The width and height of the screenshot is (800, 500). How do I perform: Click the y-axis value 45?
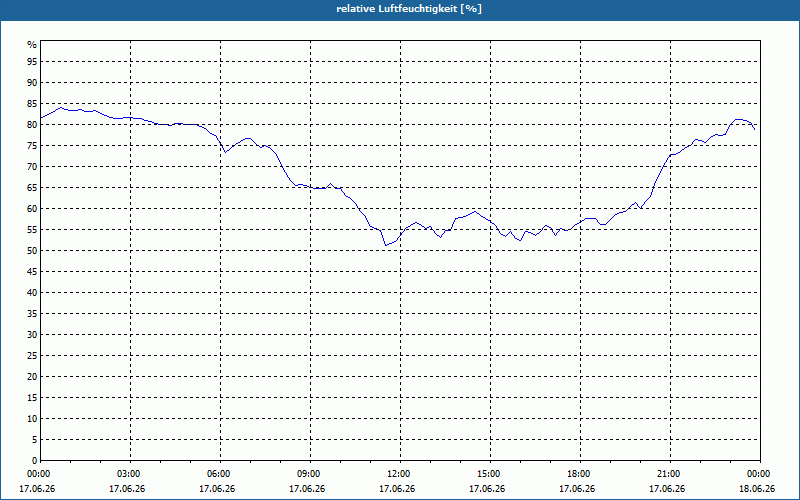tap(32, 271)
